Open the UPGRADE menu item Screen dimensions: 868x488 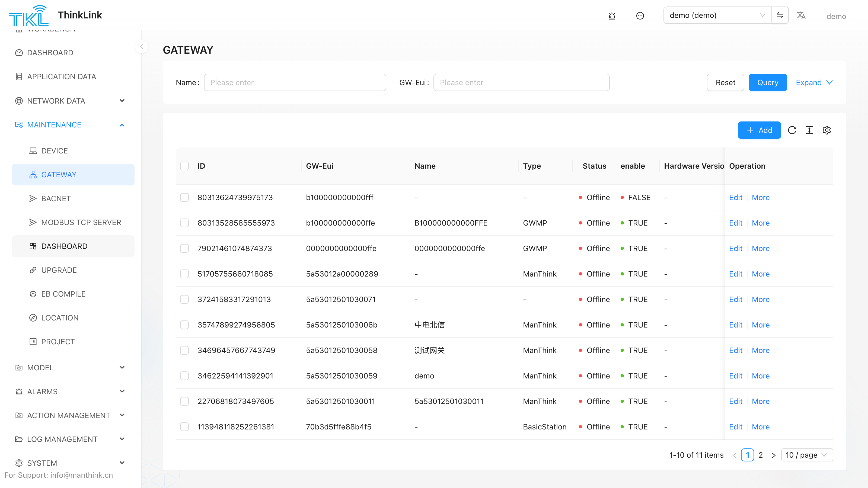[73, 270]
